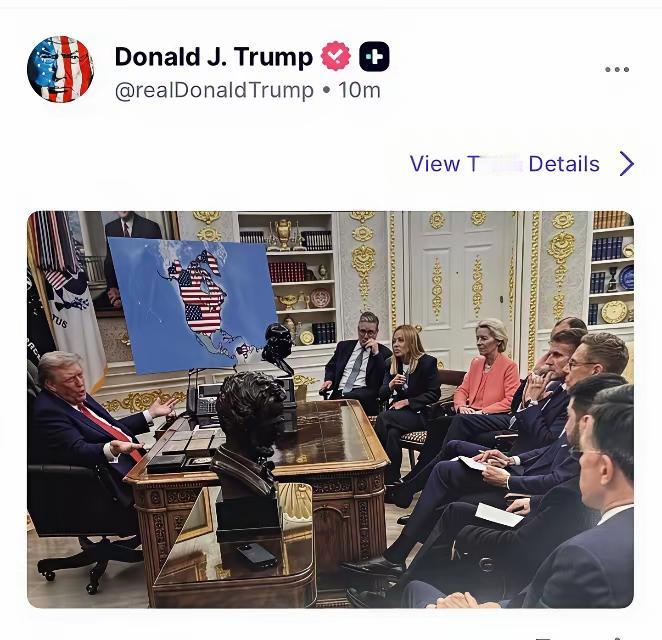Click the desk telephone in the posted image

[x=203, y=399]
